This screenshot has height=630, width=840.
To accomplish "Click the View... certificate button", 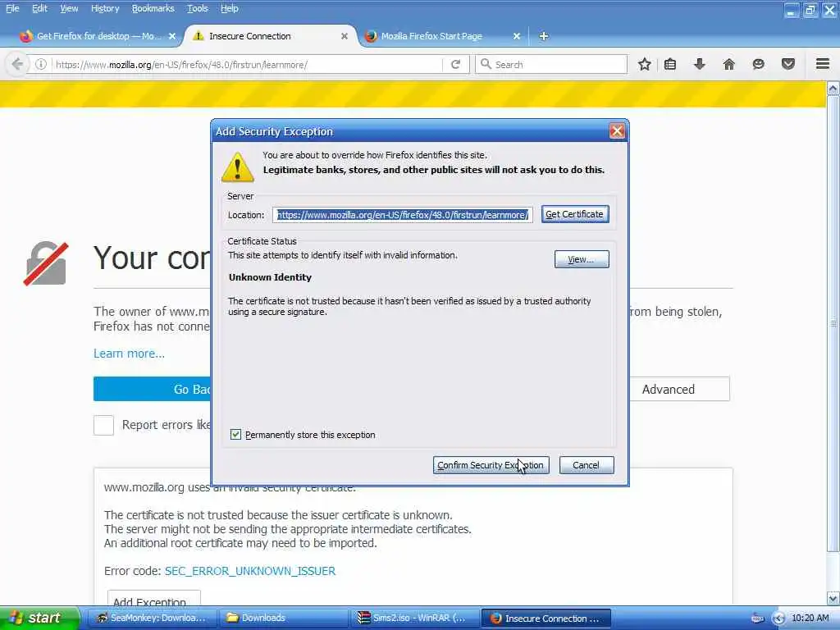I will [582, 259].
